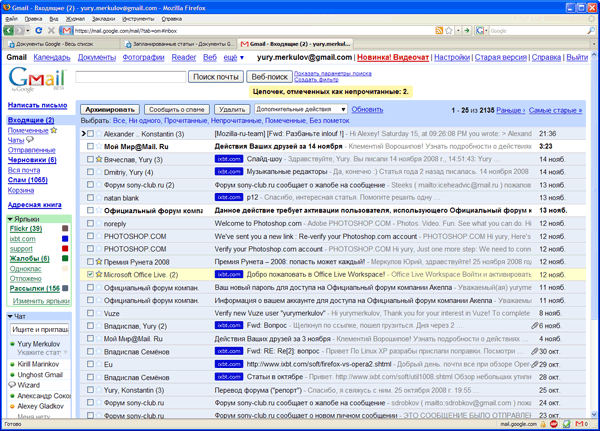Open the Инструменты menu
This screenshot has height=431, width=600.
pyautogui.click(x=138, y=19)
